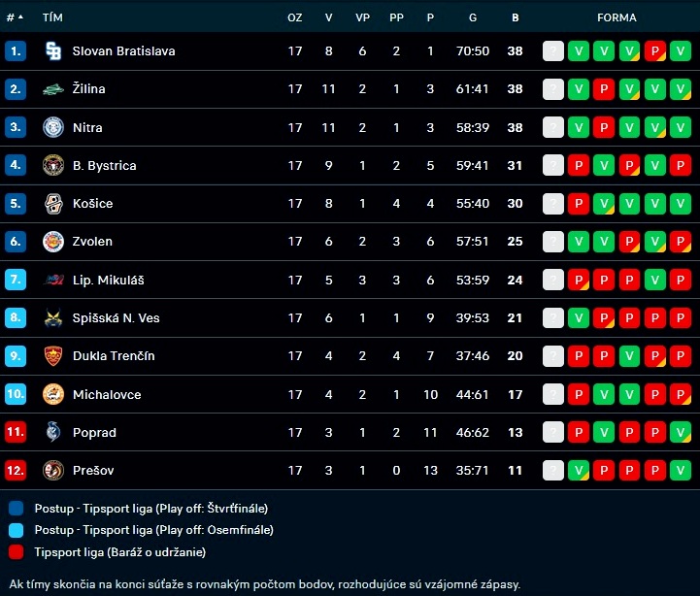Click the Slovan Bratislava team logo

tap(53, 50)
